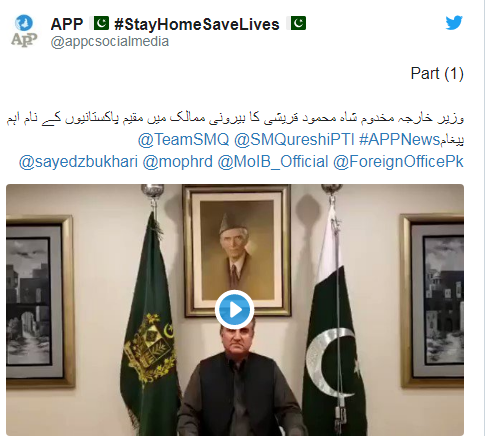Click the Jinnah portrait in video thumbnail
This screenshot has height=436, width=485.
237,251
